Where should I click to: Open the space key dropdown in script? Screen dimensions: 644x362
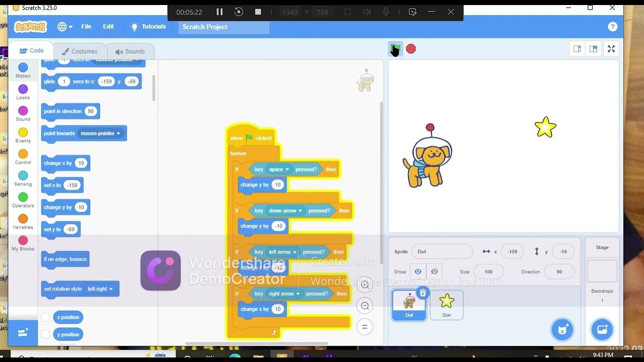coord(279,169)
